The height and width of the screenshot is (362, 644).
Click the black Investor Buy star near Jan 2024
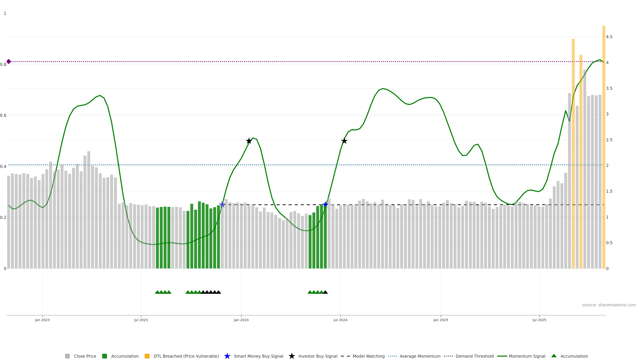pos(249,141)
